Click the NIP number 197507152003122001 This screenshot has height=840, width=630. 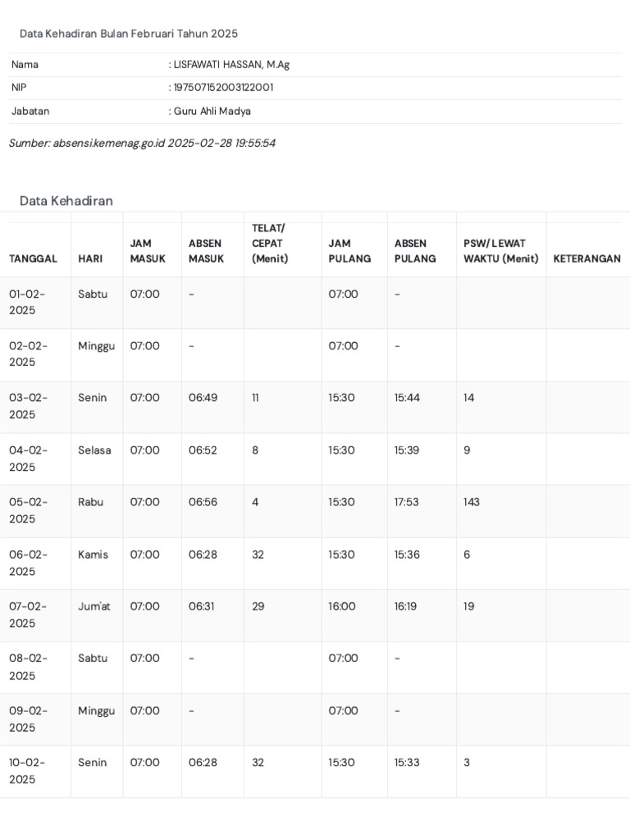pos(223,88)
